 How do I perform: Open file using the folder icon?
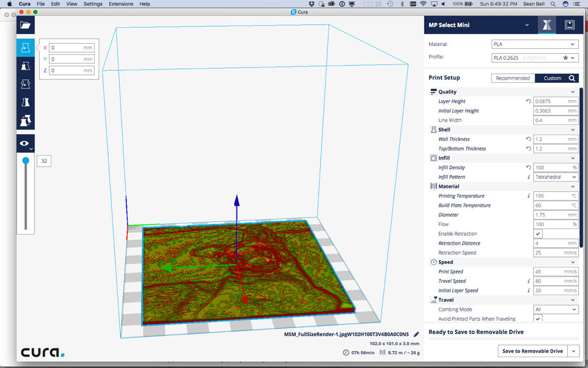click(25, 25)
